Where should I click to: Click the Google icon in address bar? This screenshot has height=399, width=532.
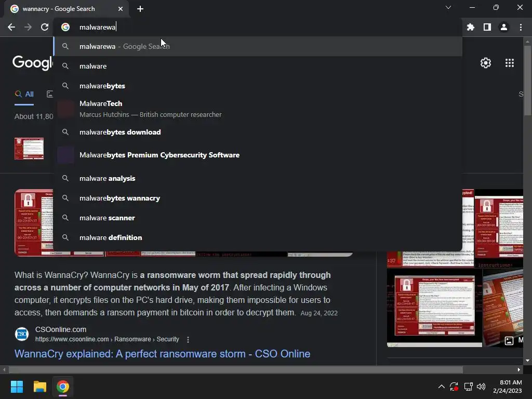click(65, 27)
